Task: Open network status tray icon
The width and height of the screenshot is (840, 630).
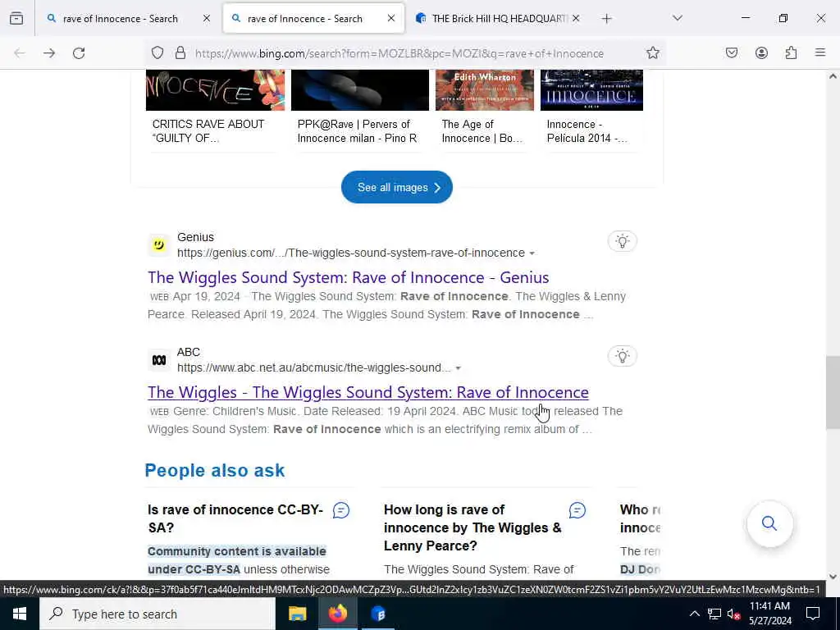Action: 714,614
